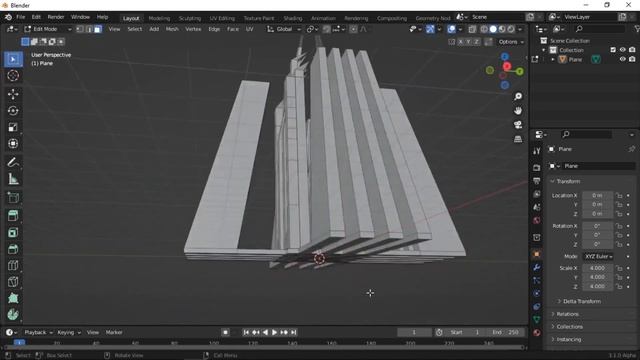Enable edge select mode
Screen dimensions: 640x360
point(89,29)
